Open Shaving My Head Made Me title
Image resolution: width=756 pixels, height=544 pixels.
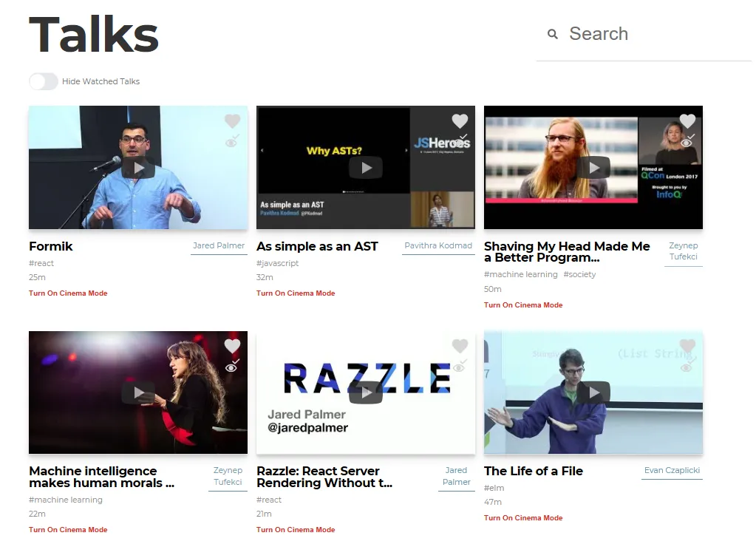(567, 252)
